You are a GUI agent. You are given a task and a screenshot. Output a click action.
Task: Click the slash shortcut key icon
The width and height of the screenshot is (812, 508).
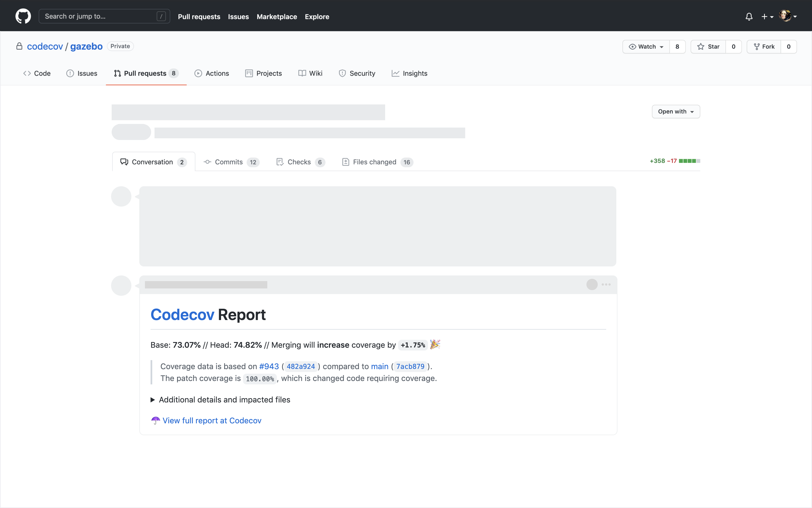tap(161, 16)
